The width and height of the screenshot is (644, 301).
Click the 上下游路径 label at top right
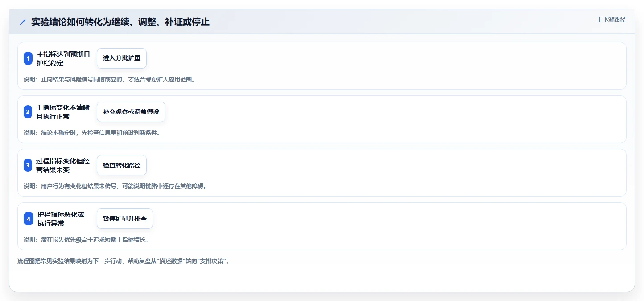tap(611, 20)
